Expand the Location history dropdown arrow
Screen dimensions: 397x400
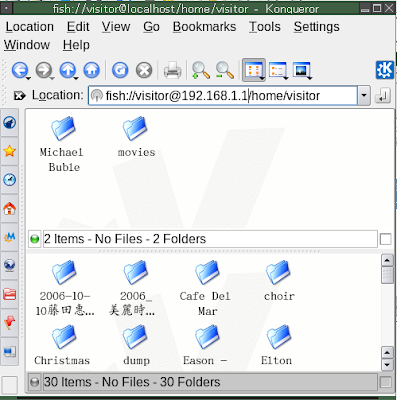tap(364, 96)
